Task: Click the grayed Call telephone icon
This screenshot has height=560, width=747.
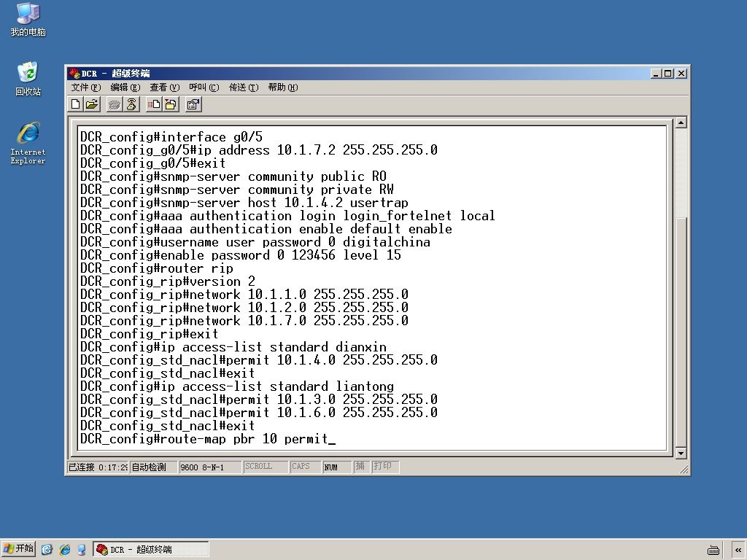Action: pyautogui.click(x=115, y=104)
